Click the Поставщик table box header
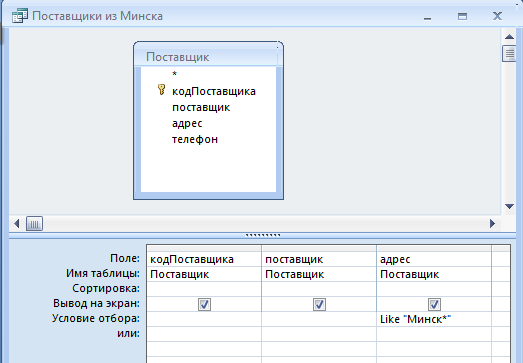This screenshot has width=523, height=363. (208, 57)
